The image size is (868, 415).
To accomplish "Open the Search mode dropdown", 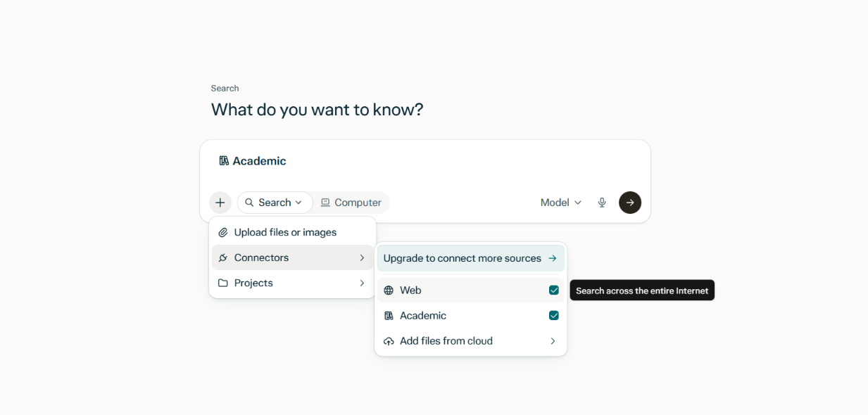I will [275, 203].
